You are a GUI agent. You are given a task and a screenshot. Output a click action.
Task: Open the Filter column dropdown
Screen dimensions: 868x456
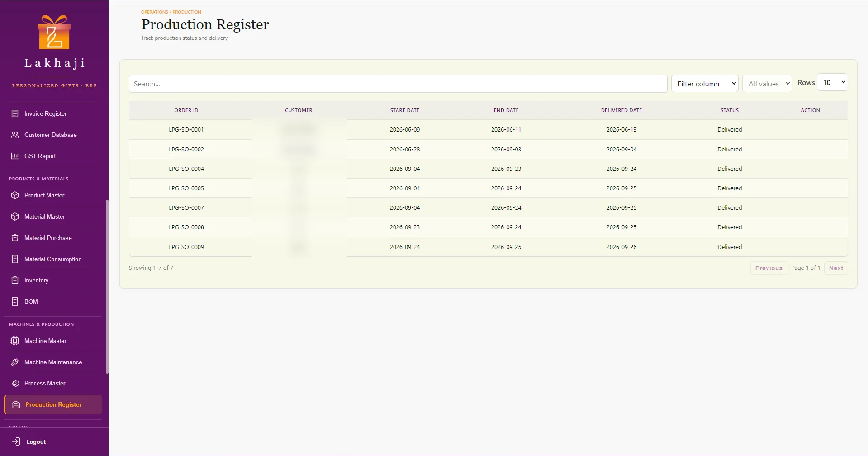pyautogui.click(x=705, y=84)
